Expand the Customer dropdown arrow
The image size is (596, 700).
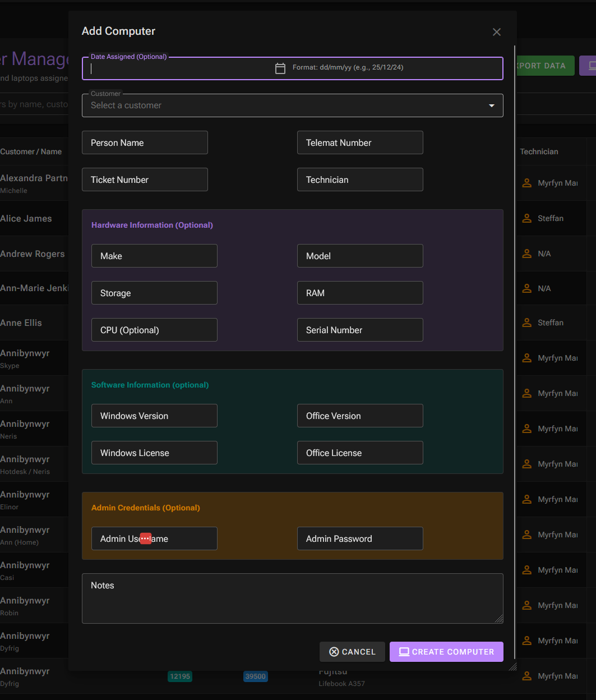pyautogui.click(x=491, y=105)
